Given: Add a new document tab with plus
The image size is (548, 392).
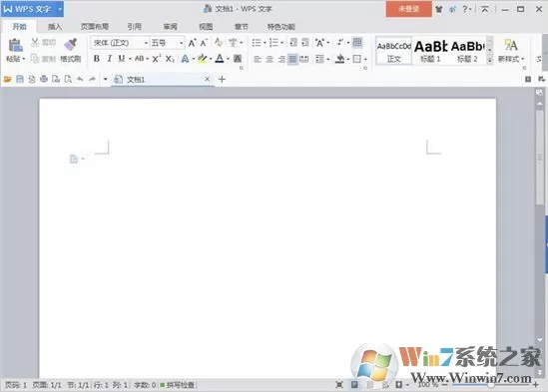Looking at the screenshot, I should point(222,80).
